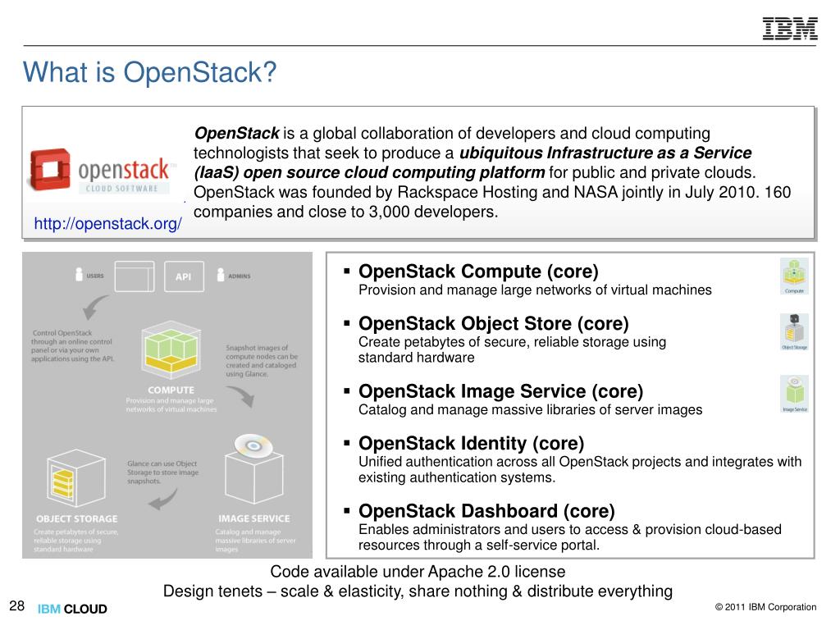Click the IBM logo in the corner

[x=790, y=29]
